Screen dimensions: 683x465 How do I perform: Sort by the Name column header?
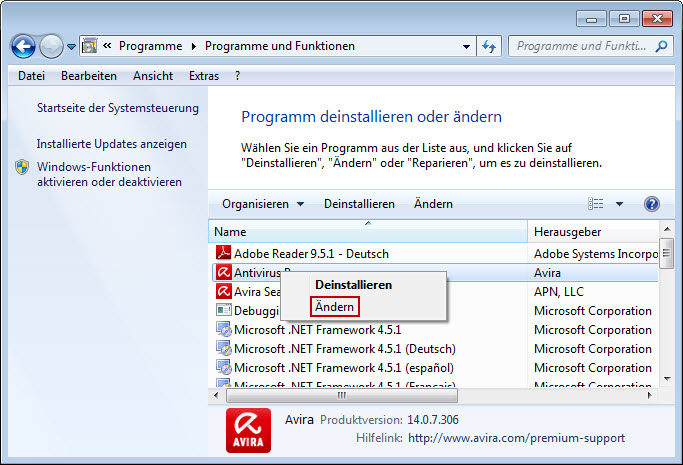coord(368,232)
